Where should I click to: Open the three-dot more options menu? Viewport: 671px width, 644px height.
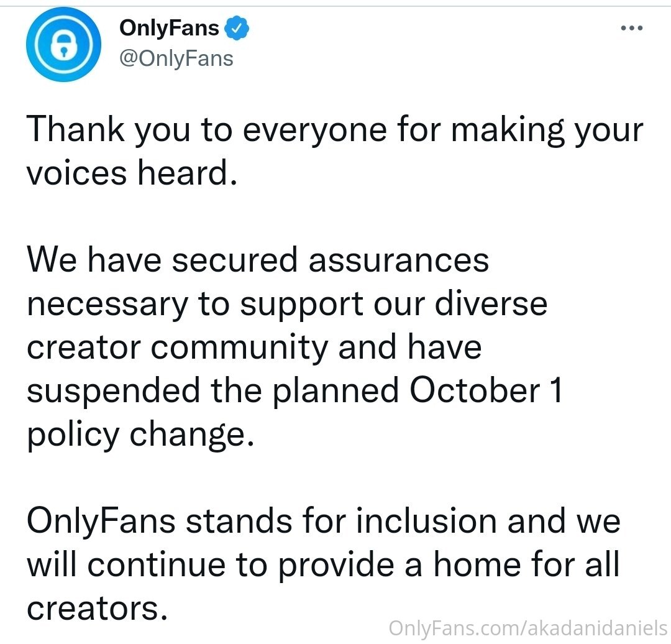(x=632, y=28)
